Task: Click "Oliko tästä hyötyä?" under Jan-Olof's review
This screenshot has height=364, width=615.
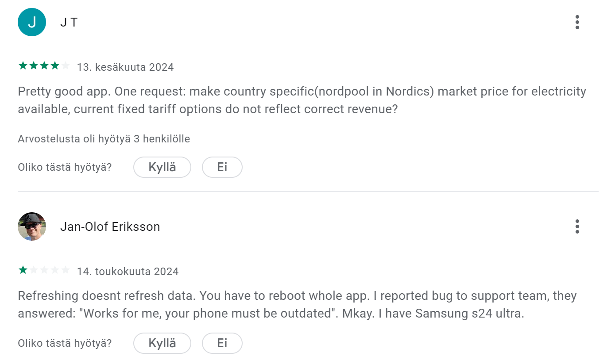Action: click(x=65, y=343)
